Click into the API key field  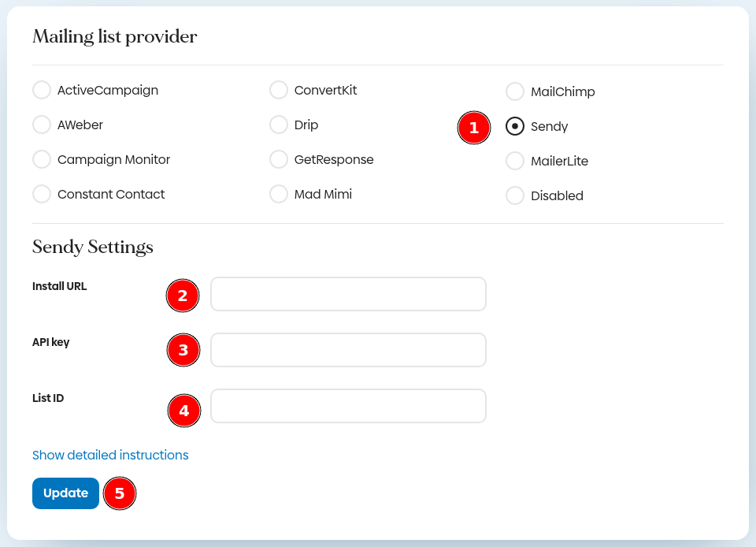[348, 350]
